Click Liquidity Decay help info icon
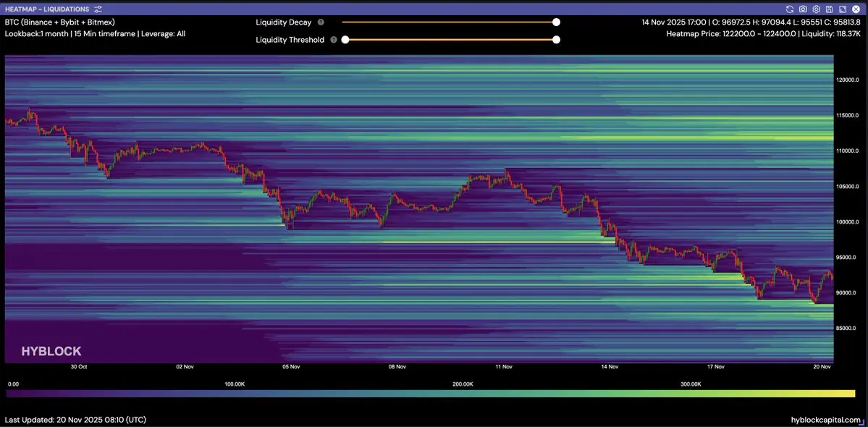This screenshot has width=868, height=427. tap(321, 22)
